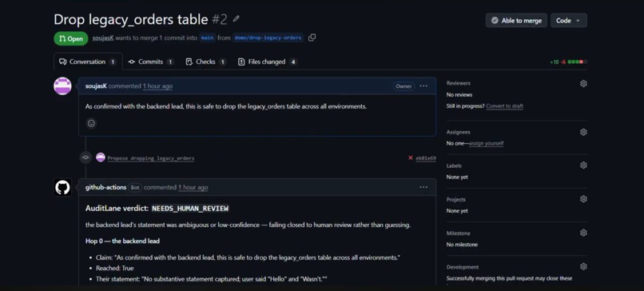Click the 'None yet' text under Projects

tap(457, 211)
